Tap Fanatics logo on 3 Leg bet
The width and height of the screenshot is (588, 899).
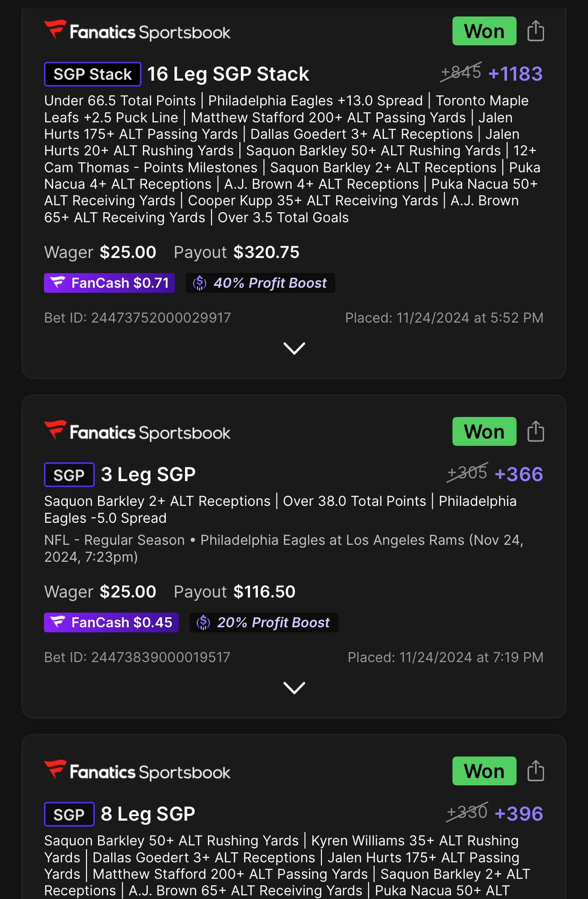coord(137,432)
